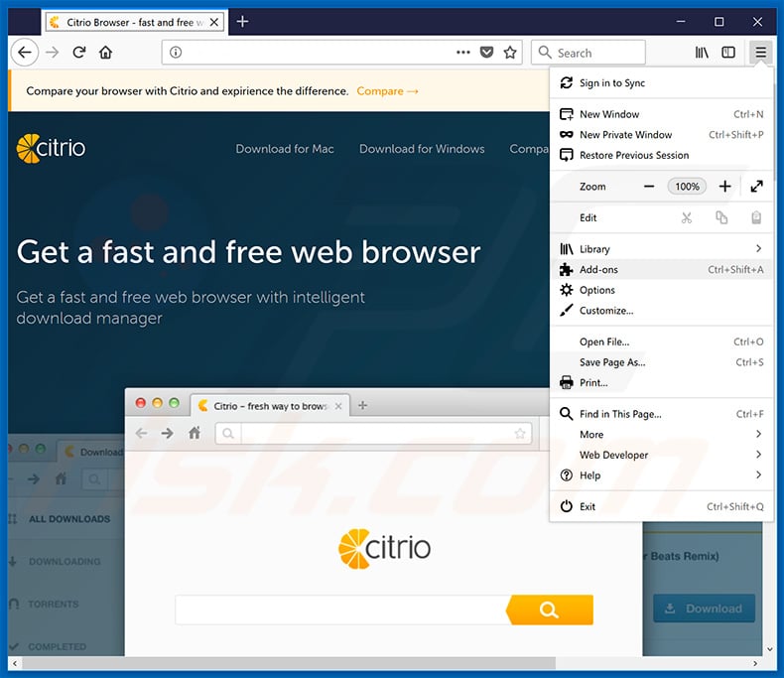Select Customize... menu entry

661,311
